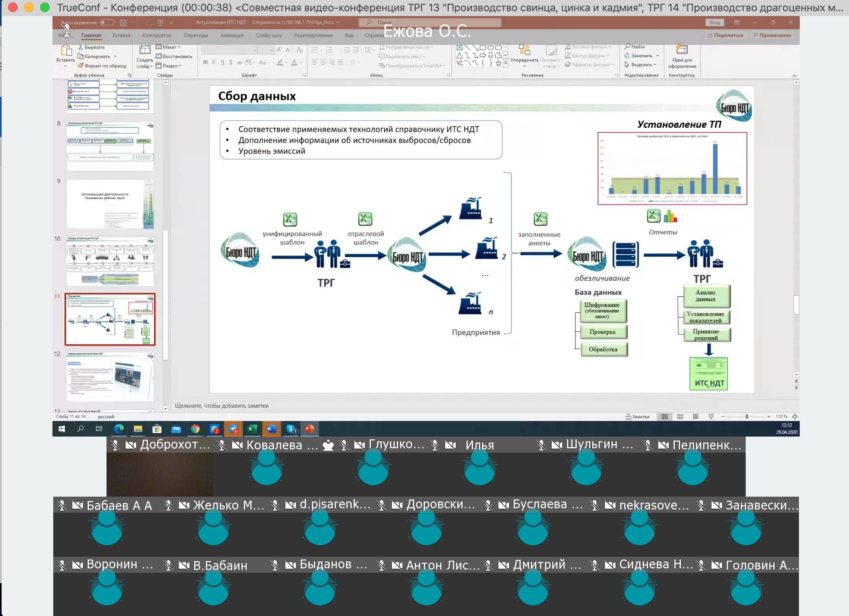Viewport: 849px width, 616px height.
Task: Open the Copy (Копировать) dropdown arrow
Action: (115, 56)
